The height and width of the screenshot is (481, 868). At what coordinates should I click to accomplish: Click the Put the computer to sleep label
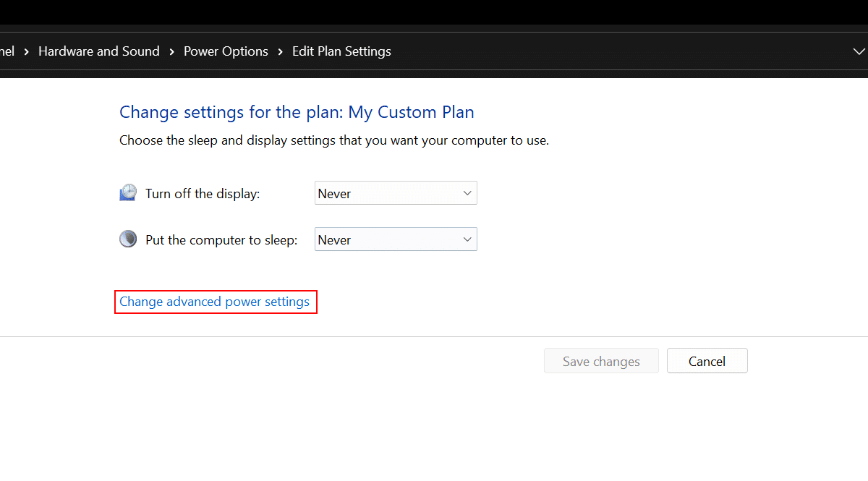[221, 240]
